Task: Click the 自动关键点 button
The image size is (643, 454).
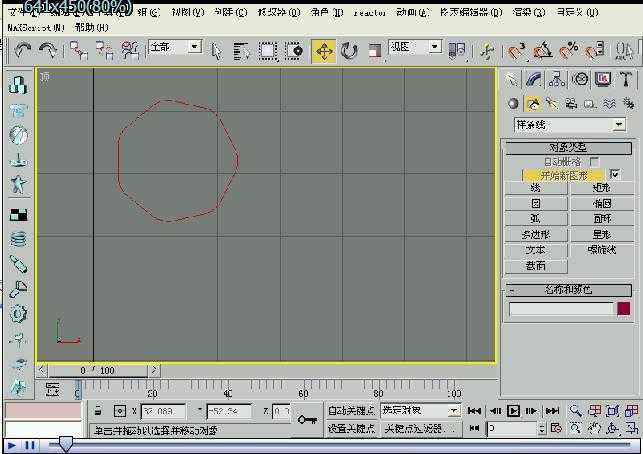Action: coord(351,411)
